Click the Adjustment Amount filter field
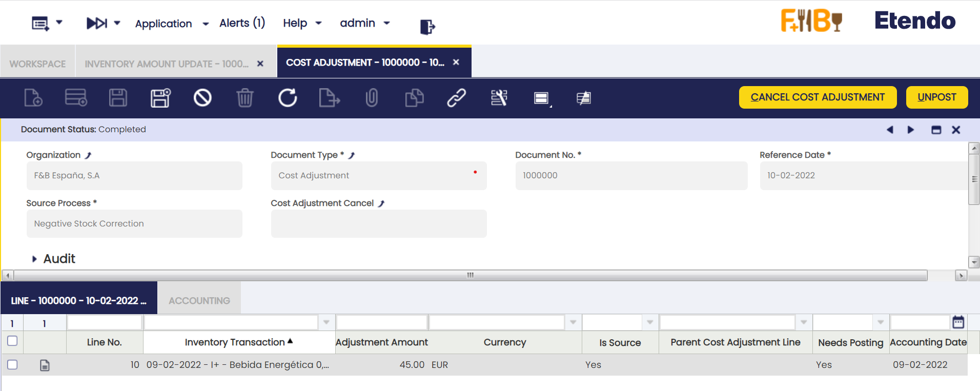 382,322
